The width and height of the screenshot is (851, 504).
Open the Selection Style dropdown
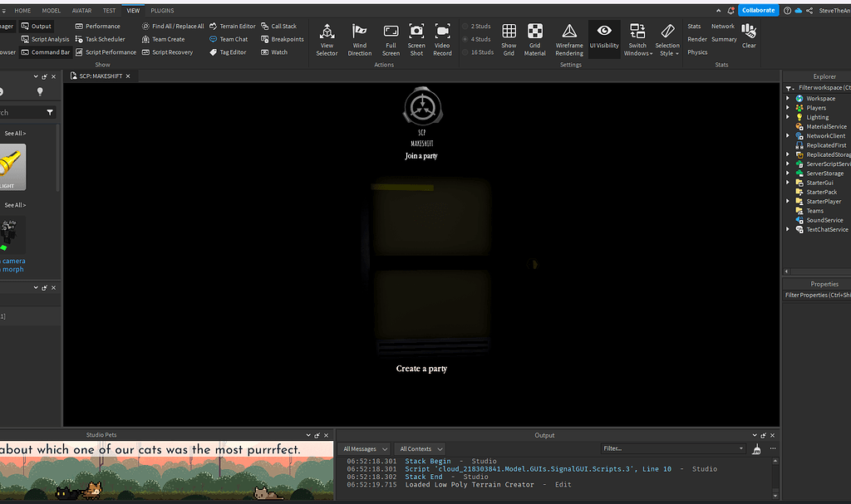[x=667, y=39]
